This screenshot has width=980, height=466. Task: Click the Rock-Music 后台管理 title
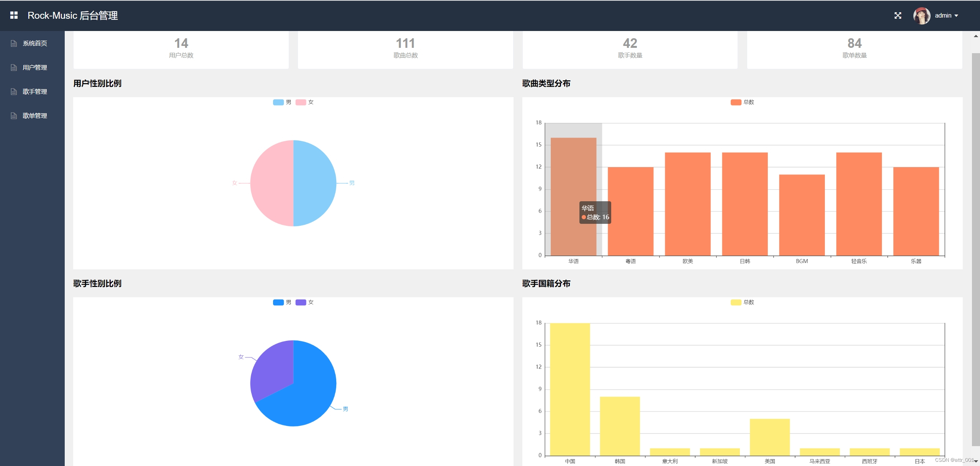tap(73, 16)
